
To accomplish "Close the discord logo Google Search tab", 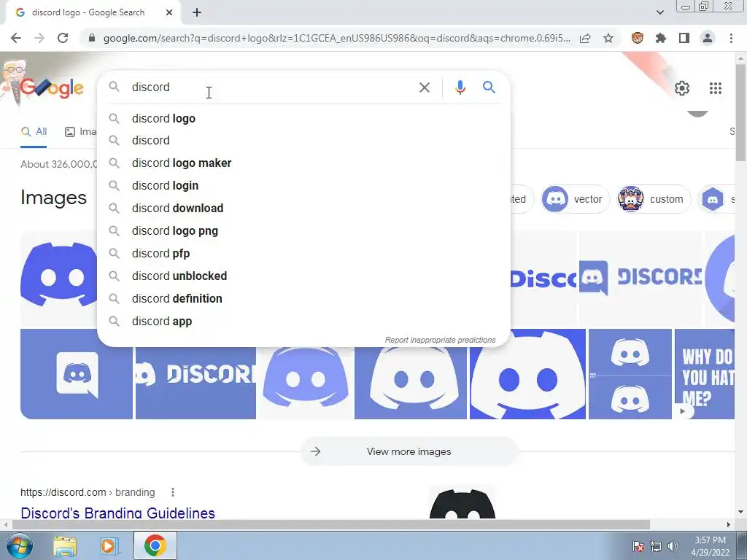I will pos(169,12).
